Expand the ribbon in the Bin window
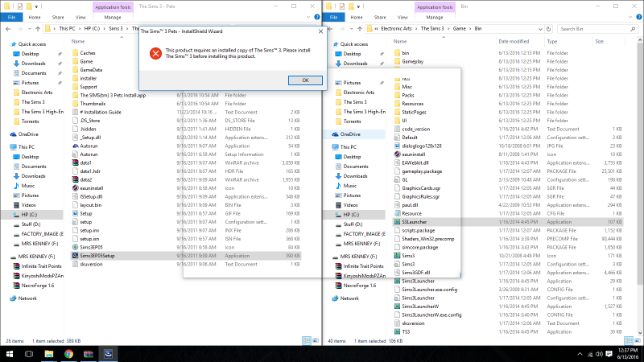Image resolution: width=644 pixels, height=362 pixels. (x=630, y=17)
